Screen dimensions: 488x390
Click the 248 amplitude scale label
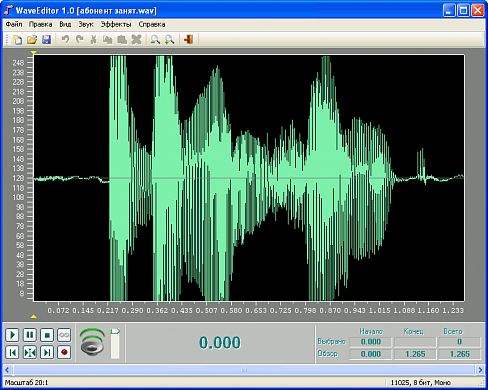point(18,63)
